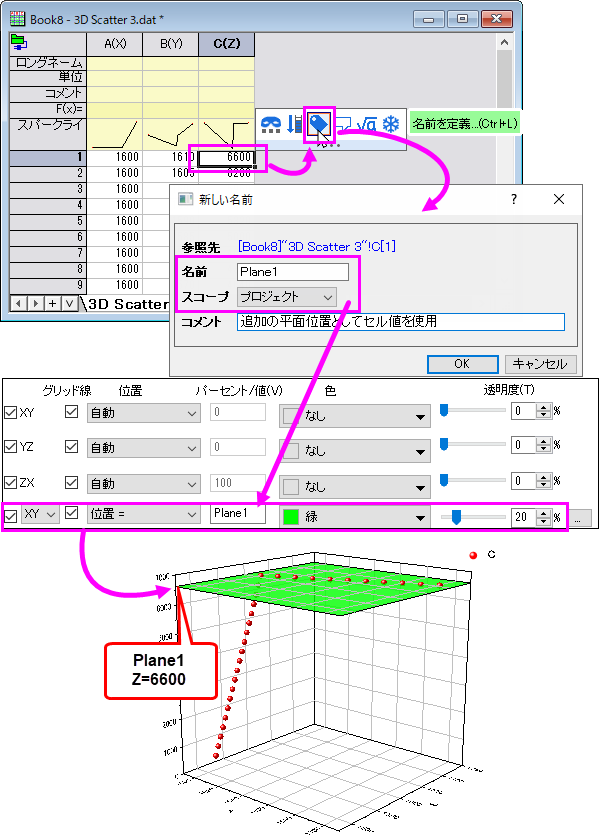Click the OK button in the dialog

[462, 364]
